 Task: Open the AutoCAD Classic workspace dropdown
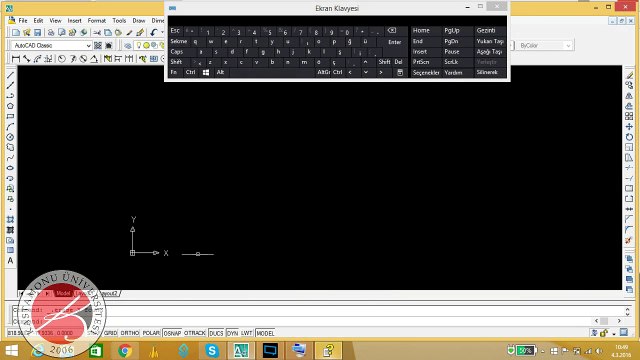(x=51, y=45)
